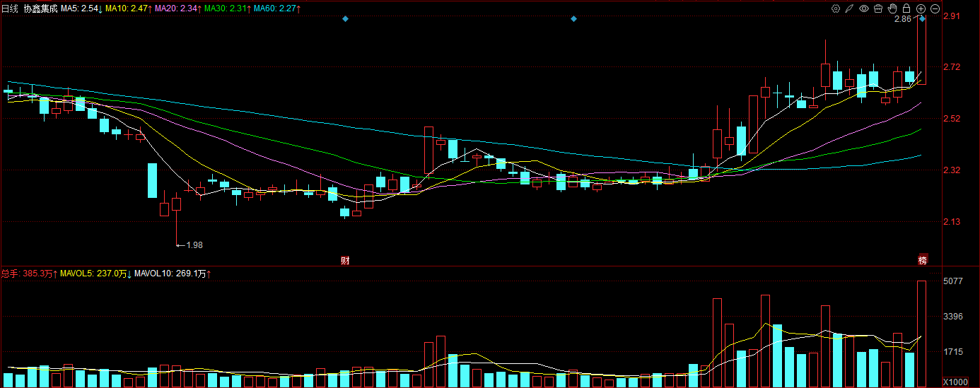Click the 2.72 price axis label
The image size is (980, 388).
(x=952, y=67)
